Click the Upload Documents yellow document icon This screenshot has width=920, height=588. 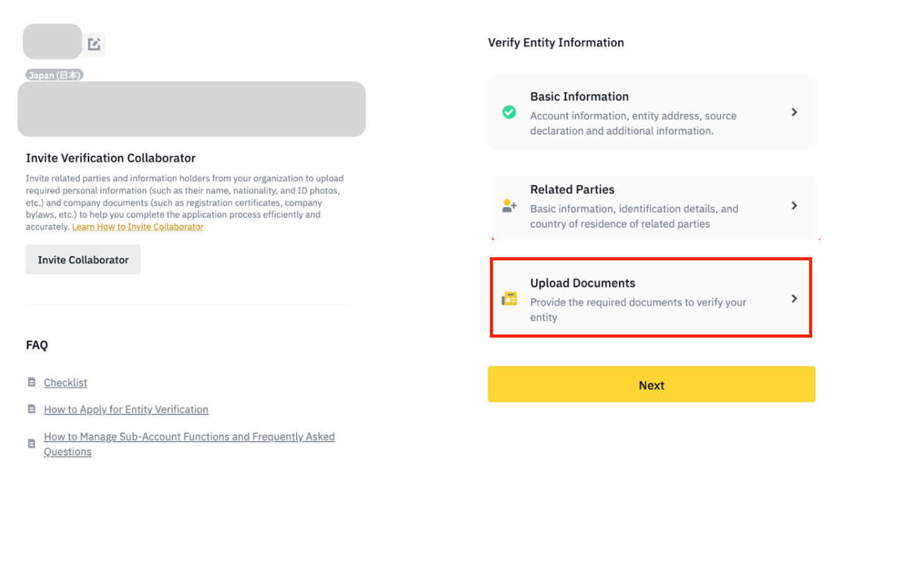click(509, 299)
